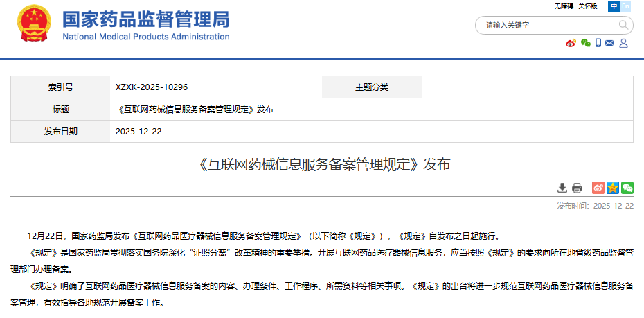The width and height of the screenshot is (644, 318).
Task: Open the mobile phone version icon
Action: [x=598, y=43]
